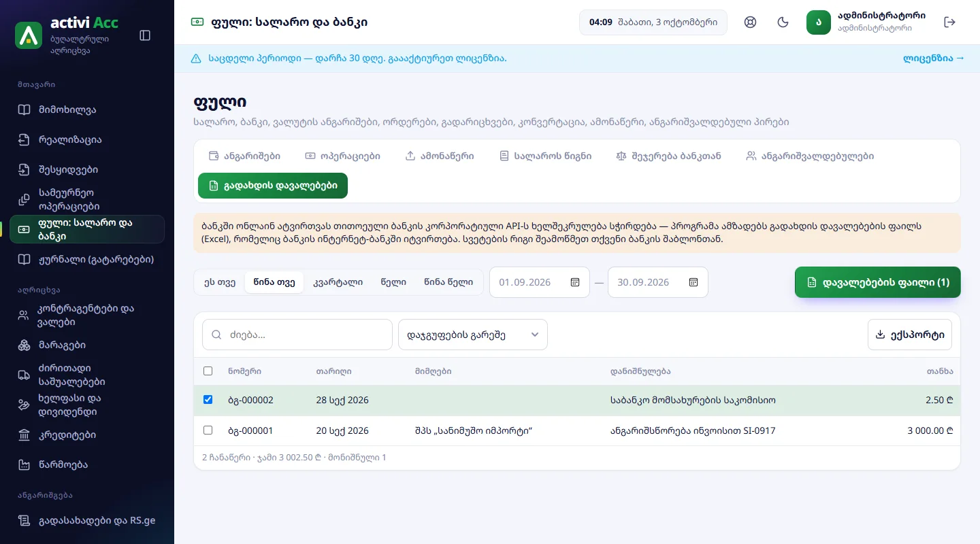Check the ბგ-000001 row checkbox
The image size is (980, 544).
pos(208,430)
